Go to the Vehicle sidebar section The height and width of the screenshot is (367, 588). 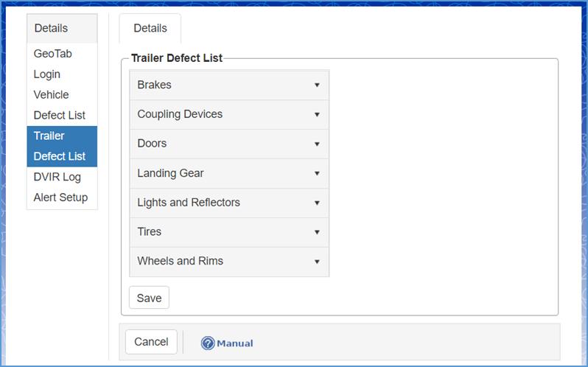coord(51,95)
